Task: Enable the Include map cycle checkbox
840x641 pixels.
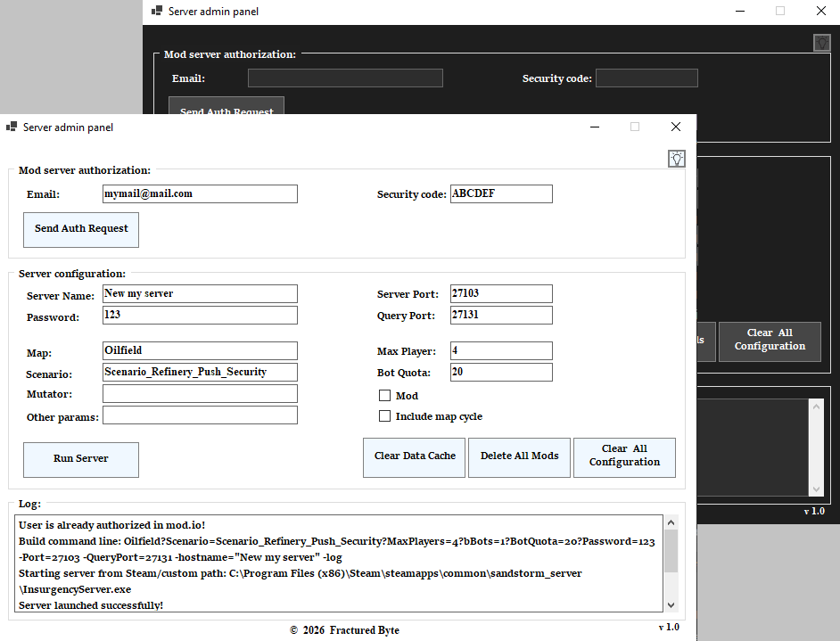Action: coord(384,416)
